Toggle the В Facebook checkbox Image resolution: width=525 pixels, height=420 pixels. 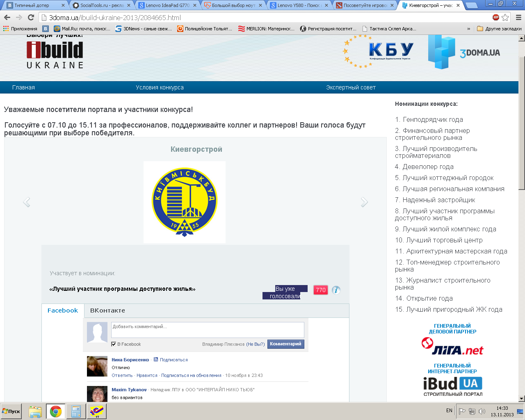pos(114,344)
